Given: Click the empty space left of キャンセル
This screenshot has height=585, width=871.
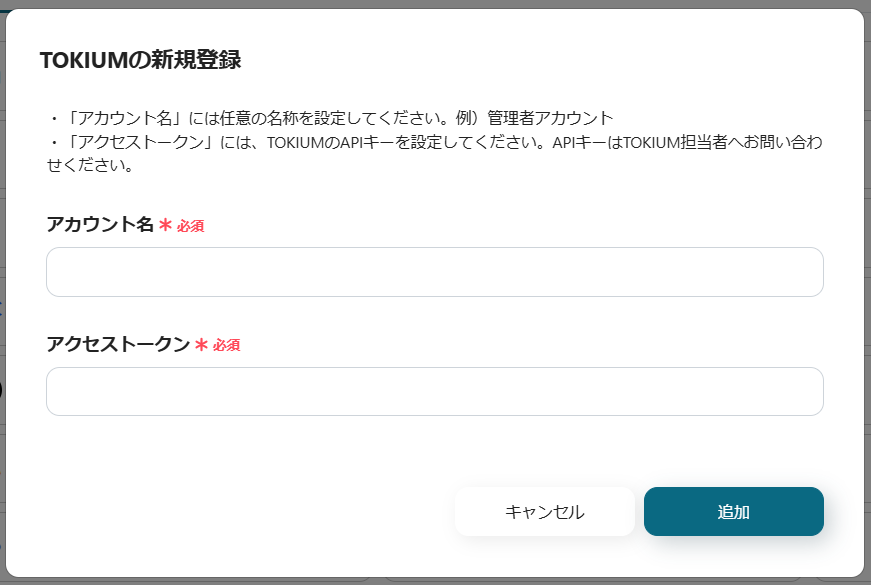Looking at the screenshot, I should [250, 512].
